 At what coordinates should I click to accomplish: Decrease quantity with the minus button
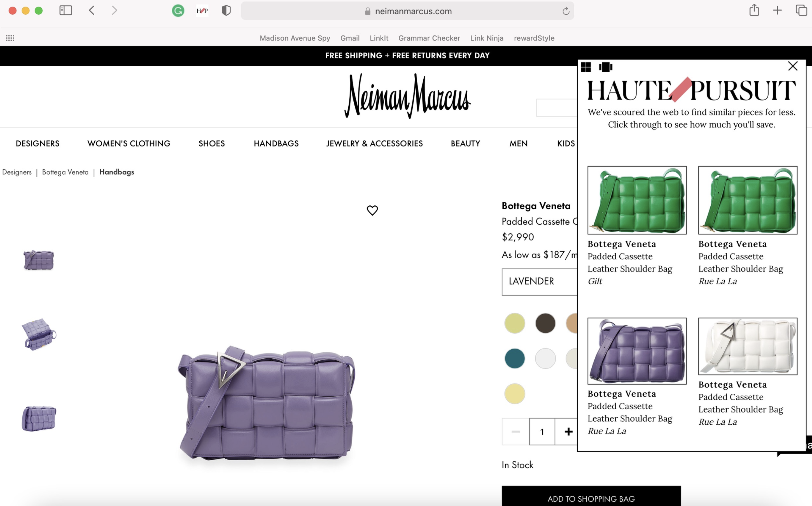[x=515, y=431]
